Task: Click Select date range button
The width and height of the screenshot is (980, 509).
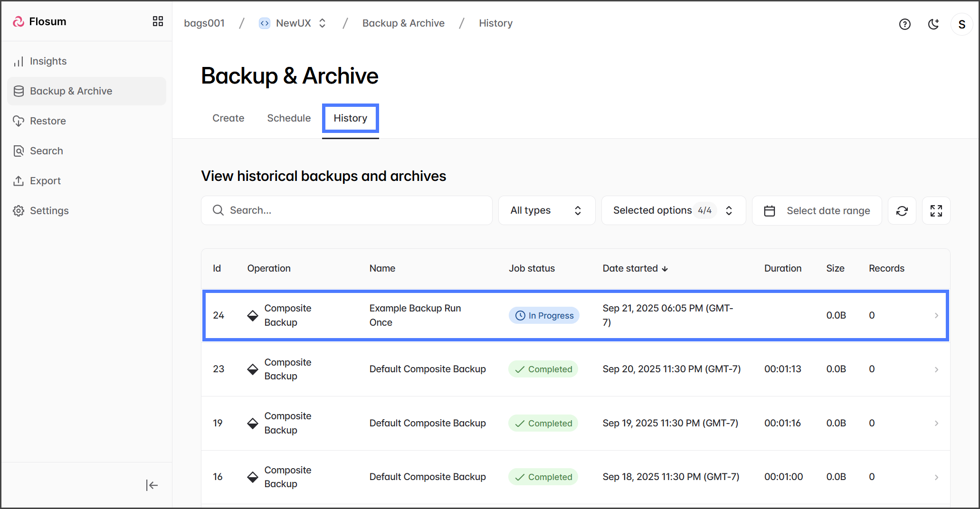Action: (x=817, y=211)
